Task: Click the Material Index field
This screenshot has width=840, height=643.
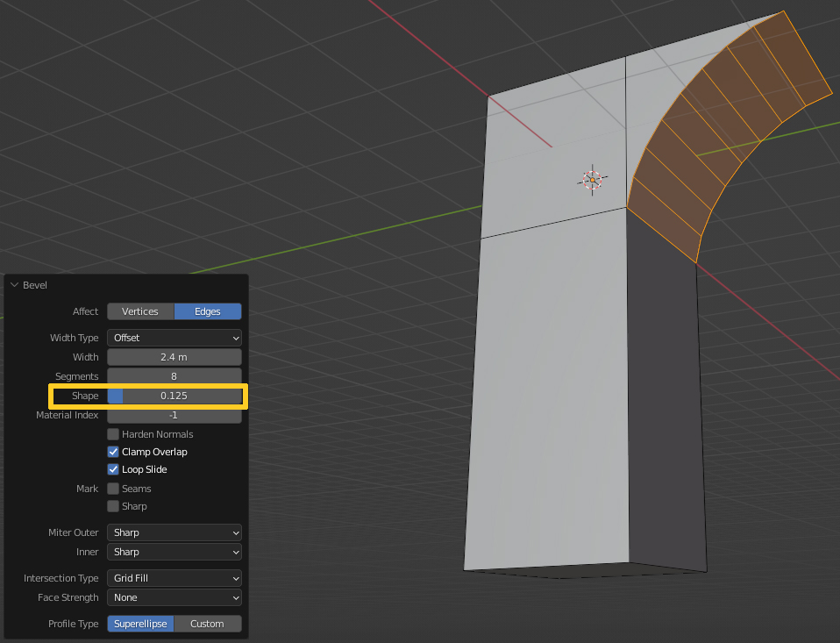Action: click(174, 415)
